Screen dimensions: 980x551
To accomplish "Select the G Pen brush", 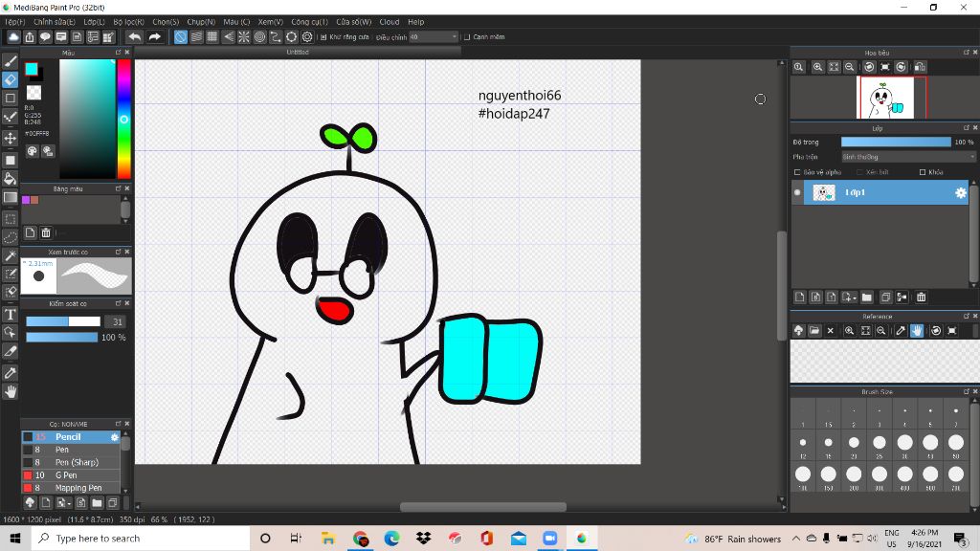I will tap(71, 474).
